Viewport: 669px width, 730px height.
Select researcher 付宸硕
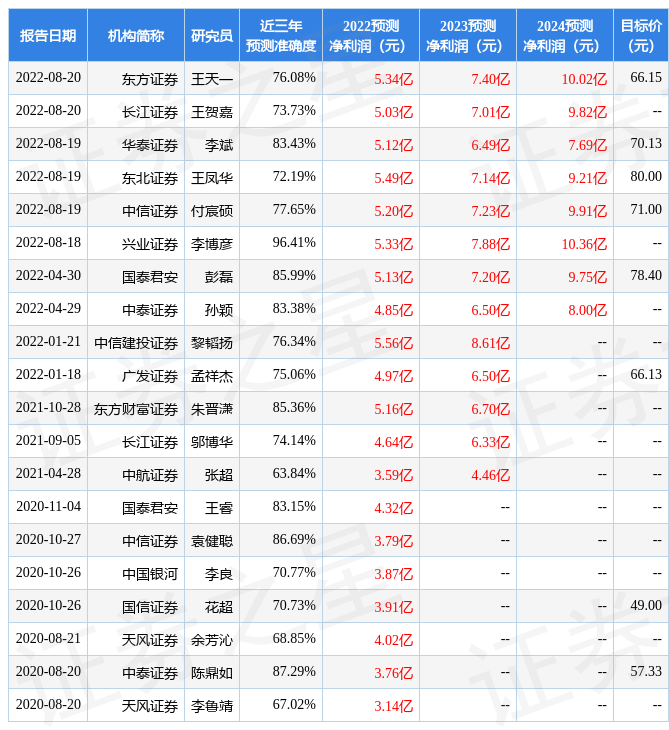click(212, 211)
